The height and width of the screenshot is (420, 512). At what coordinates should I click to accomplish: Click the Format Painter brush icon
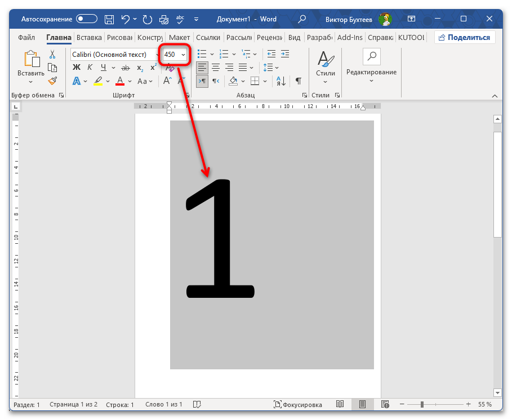pyautogui.click(x=52, y=81)
